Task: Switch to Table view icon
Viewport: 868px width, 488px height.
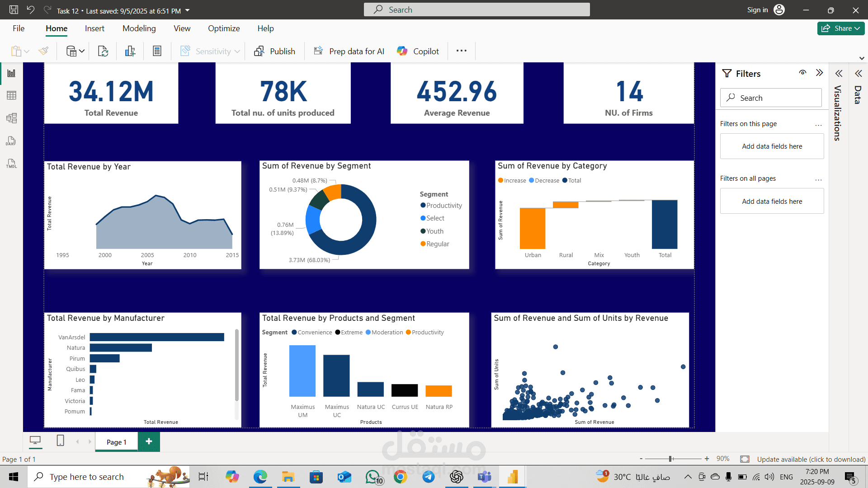Action: pos(11,95)
